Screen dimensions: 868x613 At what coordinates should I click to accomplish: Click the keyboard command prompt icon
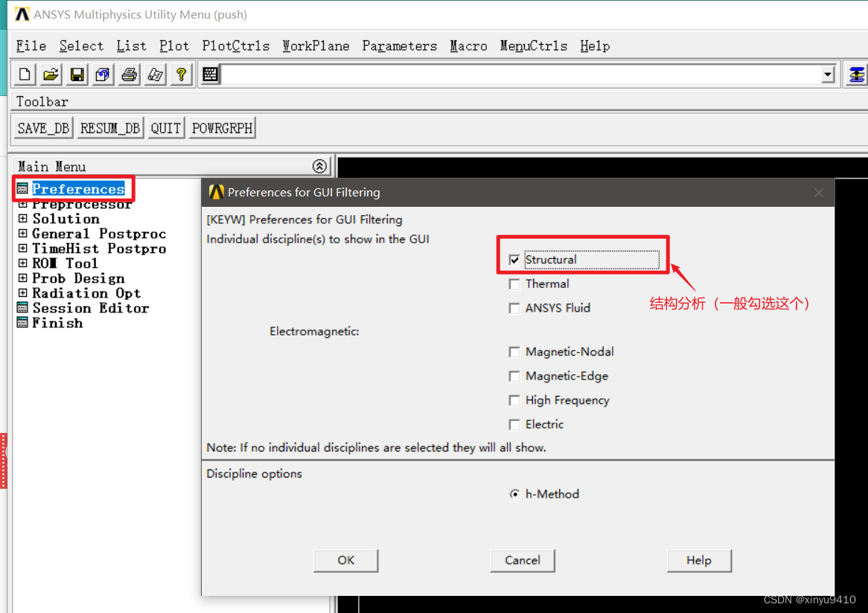click(211, 74)
